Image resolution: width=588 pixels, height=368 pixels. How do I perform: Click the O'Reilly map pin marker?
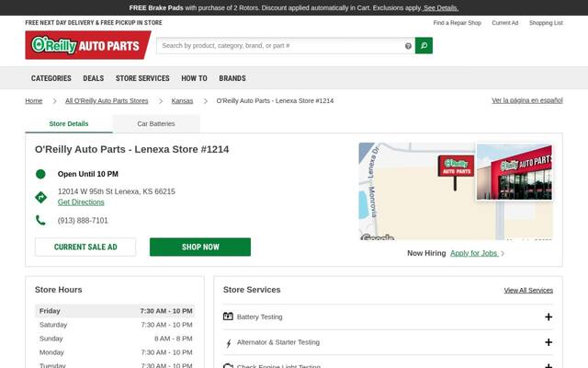456,173
